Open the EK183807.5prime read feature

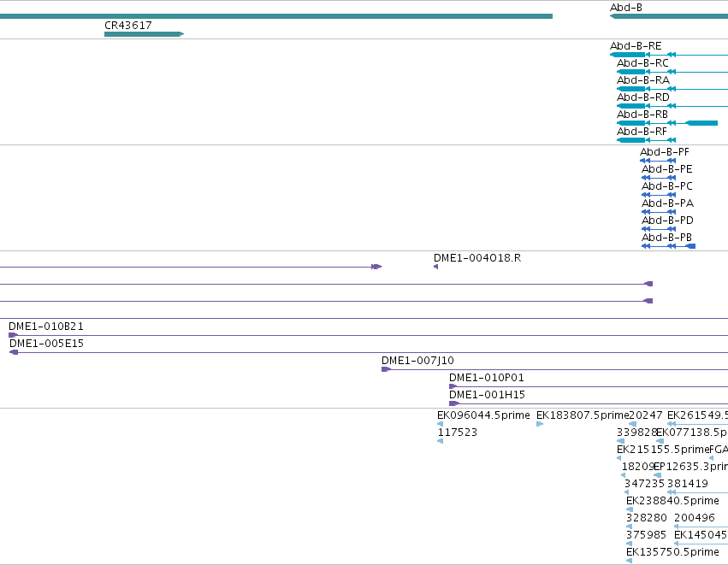(583, 415)
